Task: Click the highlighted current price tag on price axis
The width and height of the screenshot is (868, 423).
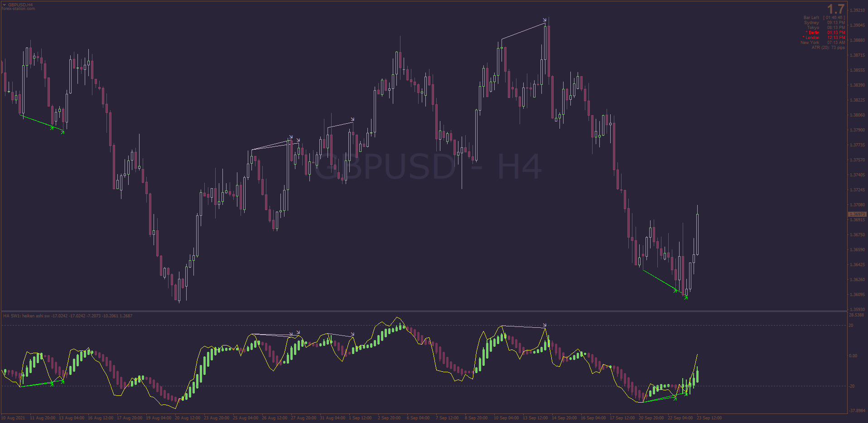Action: (857, 214)
